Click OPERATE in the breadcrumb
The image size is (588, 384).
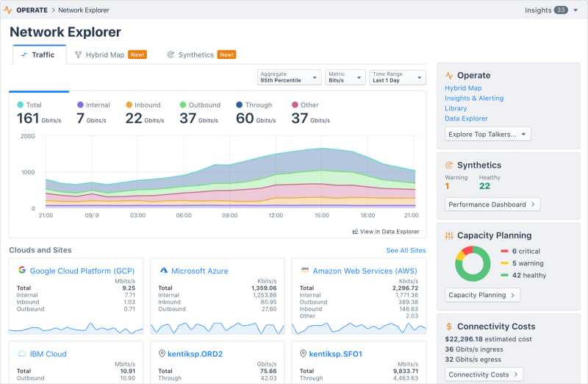32,10
